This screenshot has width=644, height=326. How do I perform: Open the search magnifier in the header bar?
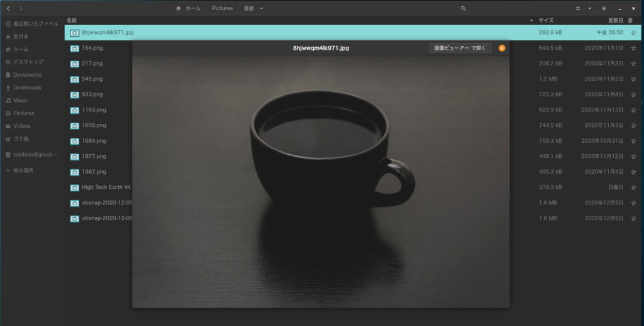pyautogui.click(x=464, y=8)
